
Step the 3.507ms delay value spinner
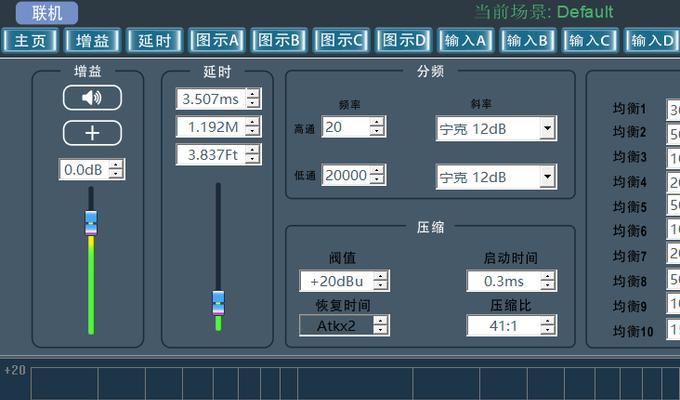[x=252, y=99]
